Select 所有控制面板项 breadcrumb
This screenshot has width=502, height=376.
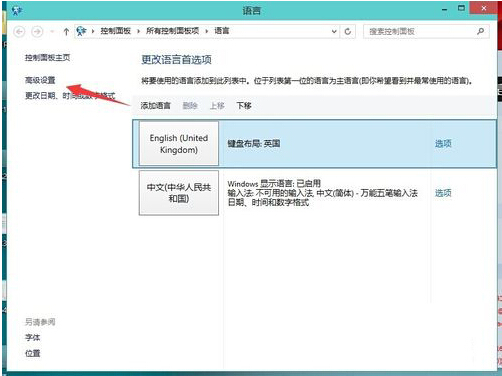click(x=172, y=31)
